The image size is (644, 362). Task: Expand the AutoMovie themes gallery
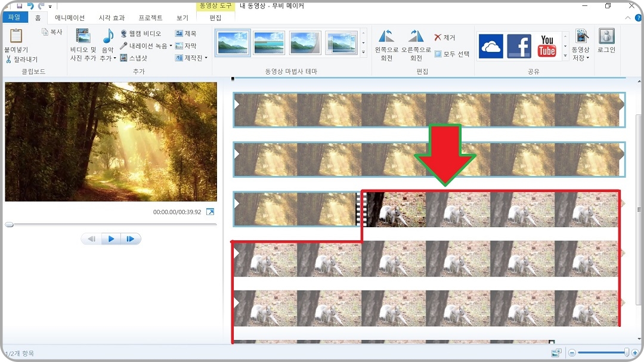(x=364, y=52)
